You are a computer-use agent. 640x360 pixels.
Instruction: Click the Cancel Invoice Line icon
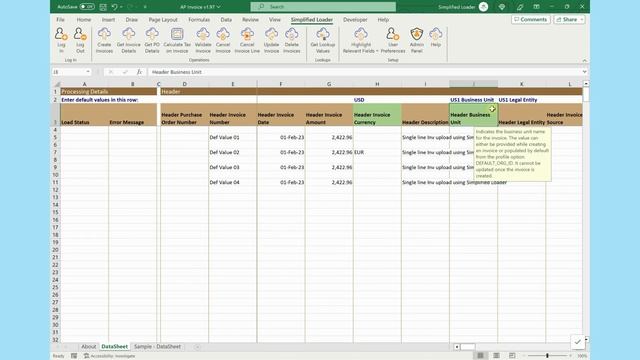(247, 40)
